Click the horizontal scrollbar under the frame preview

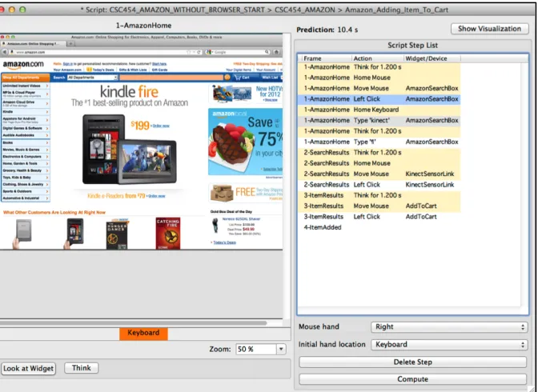point(133,322)
